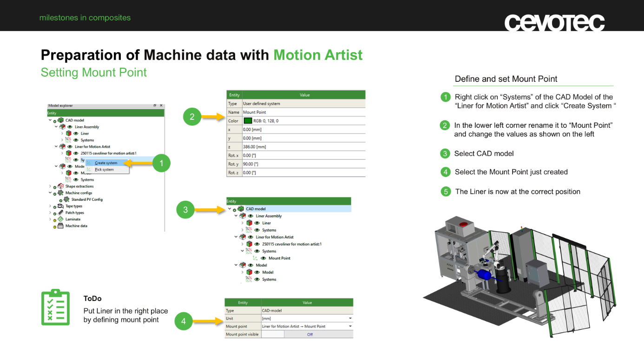
Task: Collapse the CAD model node in Model explorer
Action: click(x=50, y=120)
